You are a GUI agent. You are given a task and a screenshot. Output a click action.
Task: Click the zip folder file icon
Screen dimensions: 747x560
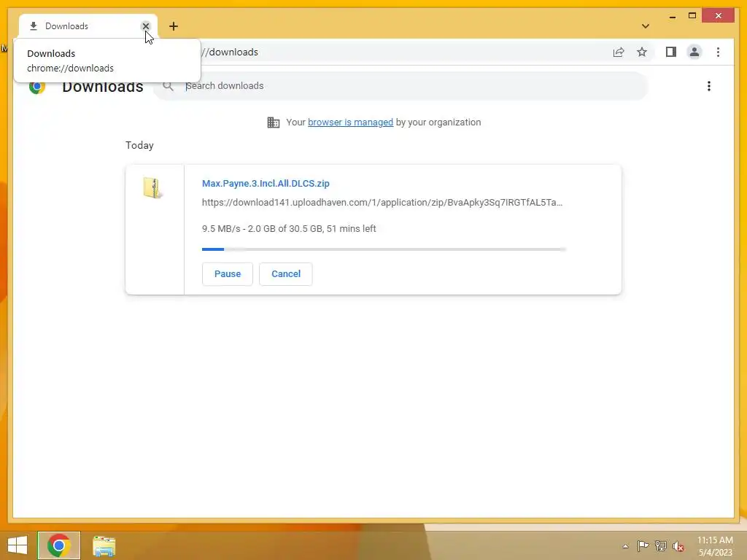152,187
